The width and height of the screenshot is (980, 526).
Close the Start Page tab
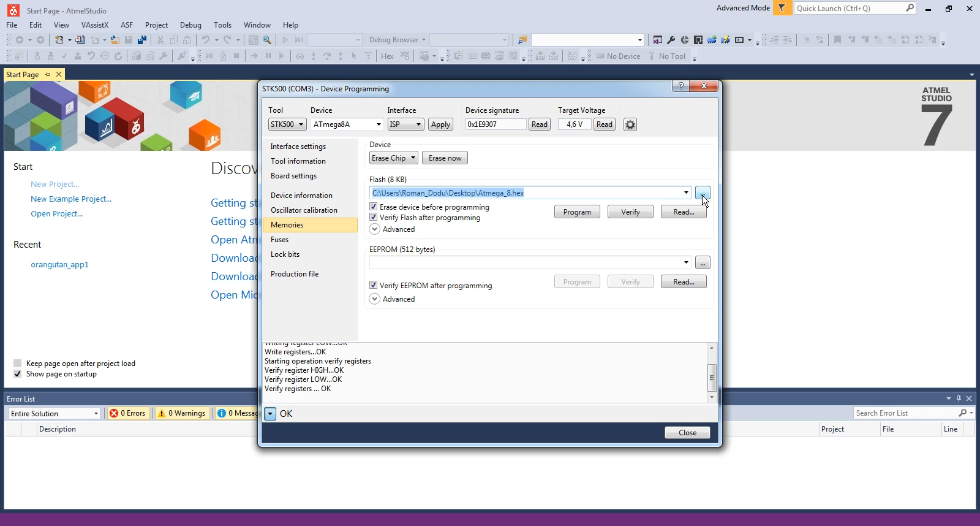click(x=59, y=74)
